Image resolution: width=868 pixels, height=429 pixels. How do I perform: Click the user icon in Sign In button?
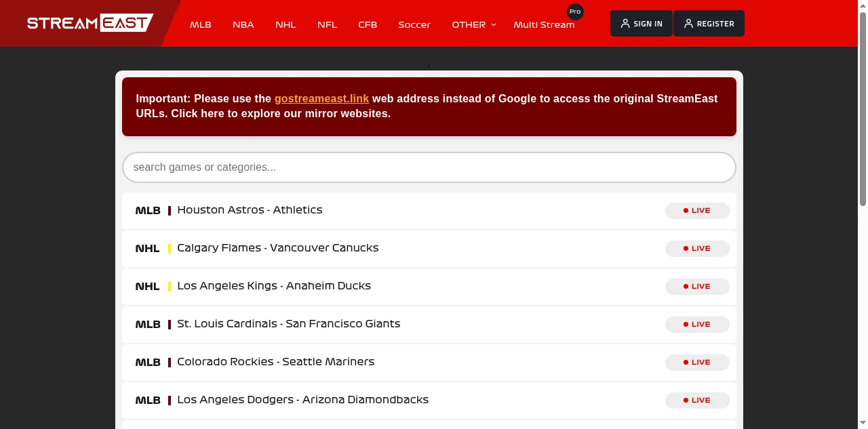[625, 24]
